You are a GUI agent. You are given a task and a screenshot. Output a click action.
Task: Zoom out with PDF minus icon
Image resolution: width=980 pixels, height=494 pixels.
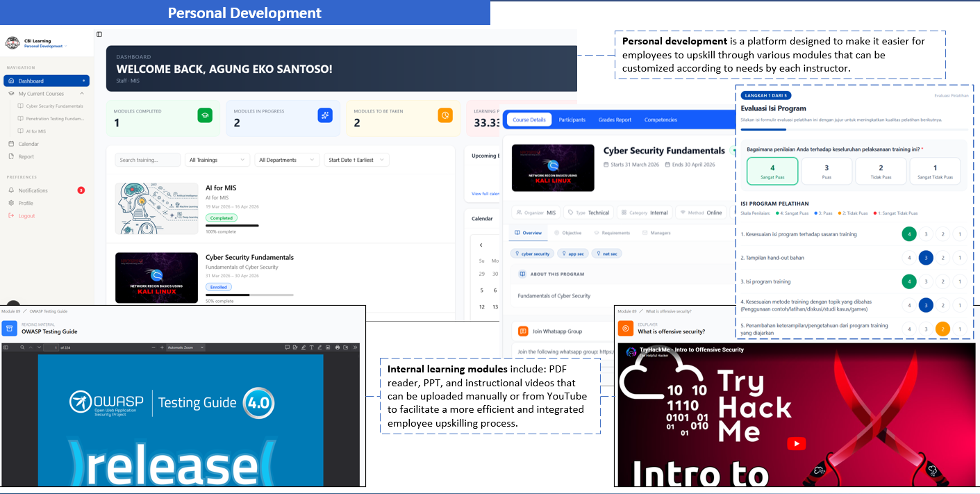click(153, 347)
